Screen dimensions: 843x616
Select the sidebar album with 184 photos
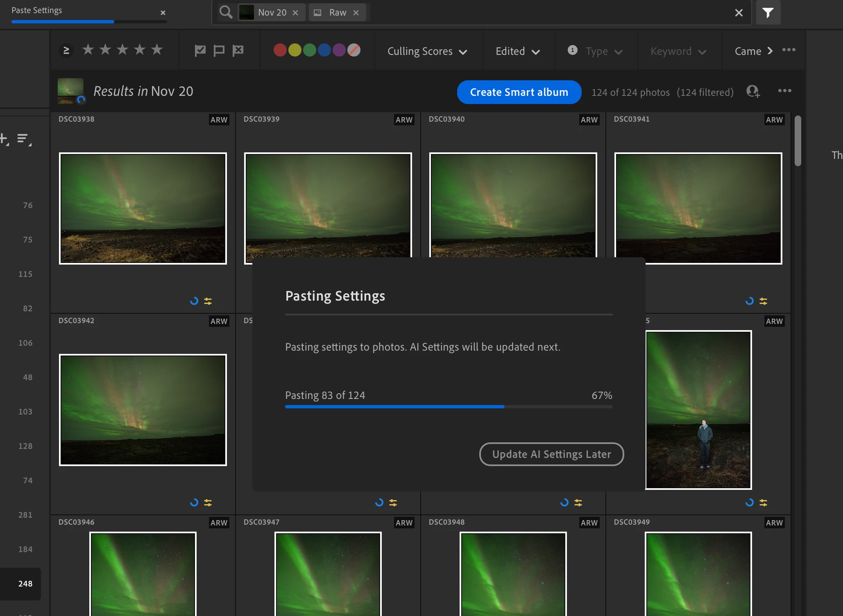click(x=25, y=549)
